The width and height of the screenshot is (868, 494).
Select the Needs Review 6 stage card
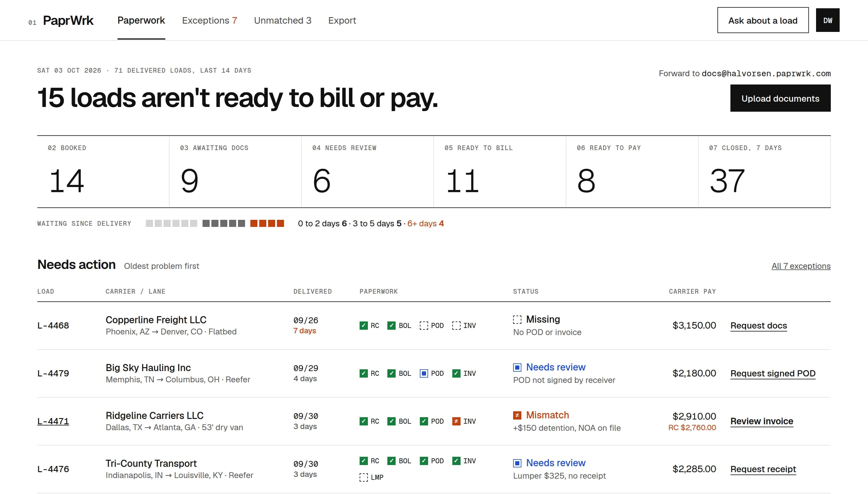[367, 172]
